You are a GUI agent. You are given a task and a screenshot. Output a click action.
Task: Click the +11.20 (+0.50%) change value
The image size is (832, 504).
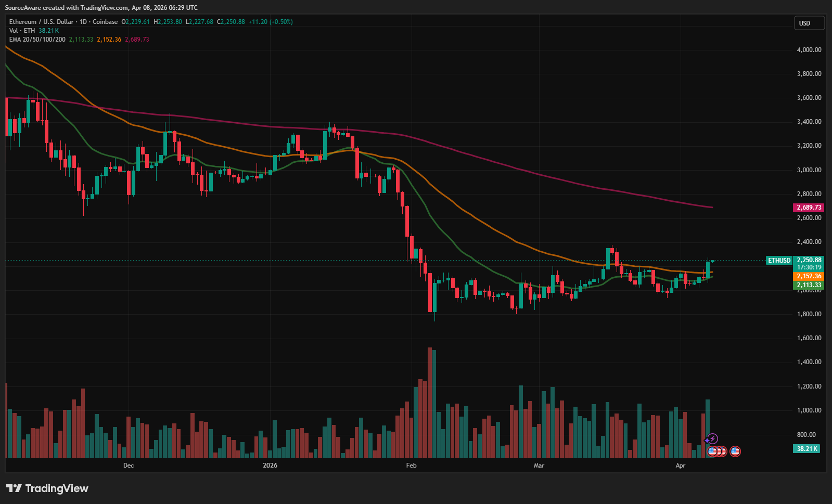(x=271, y=22)
